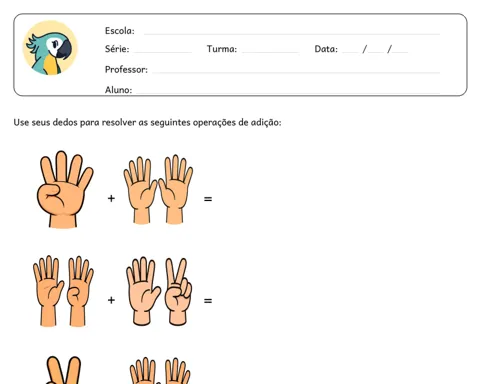
Task: Click the Data day blank
Action: pos(350,52)
